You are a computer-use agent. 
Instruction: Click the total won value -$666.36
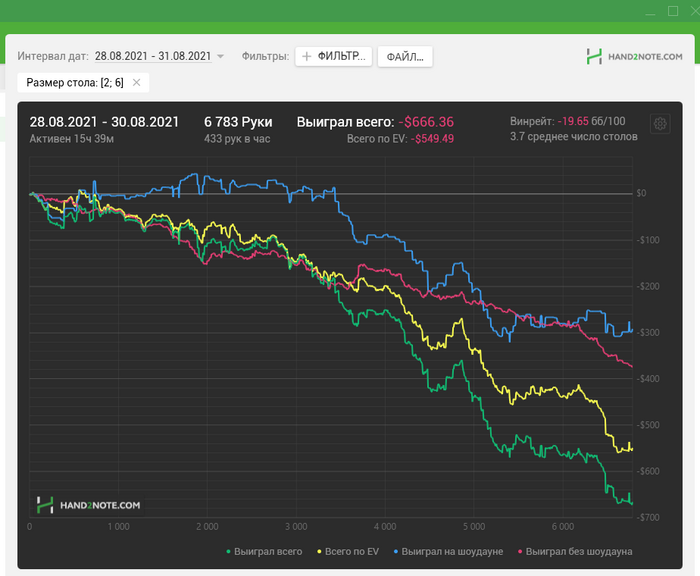pos(426,122)
